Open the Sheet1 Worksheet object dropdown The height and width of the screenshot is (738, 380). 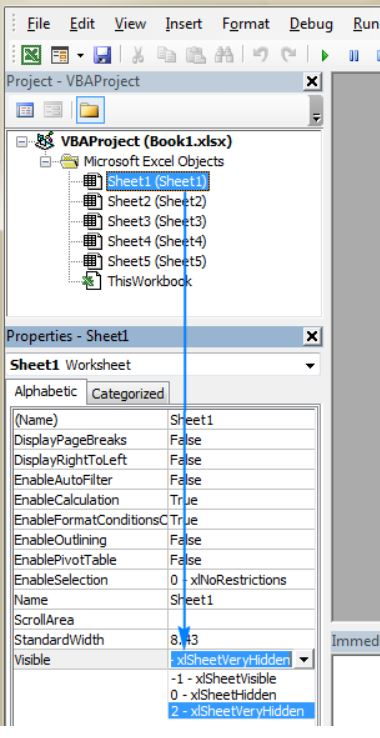click(x=310, y=366)
